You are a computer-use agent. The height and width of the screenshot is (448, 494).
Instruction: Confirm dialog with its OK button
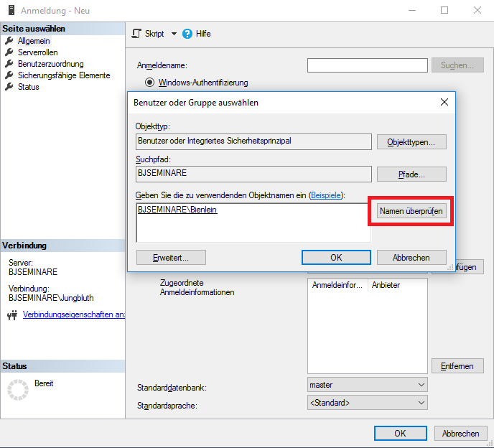click(336, 258)
